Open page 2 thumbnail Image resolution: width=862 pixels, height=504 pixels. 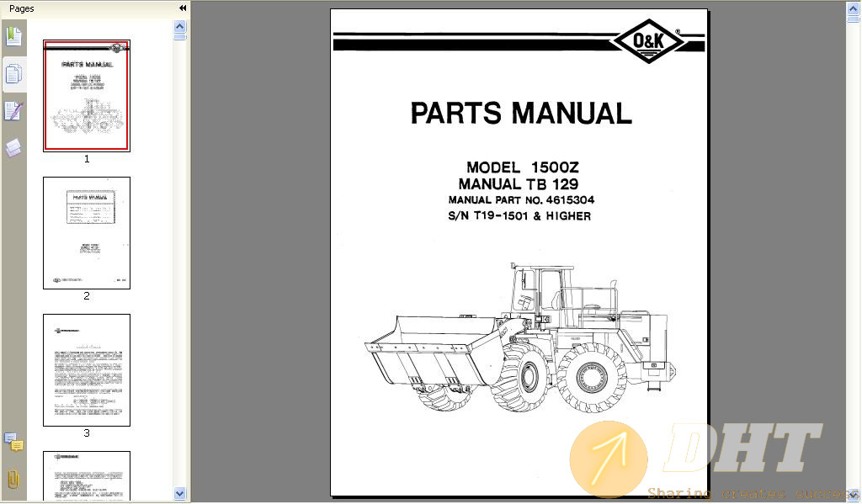[x=87, y=233]
